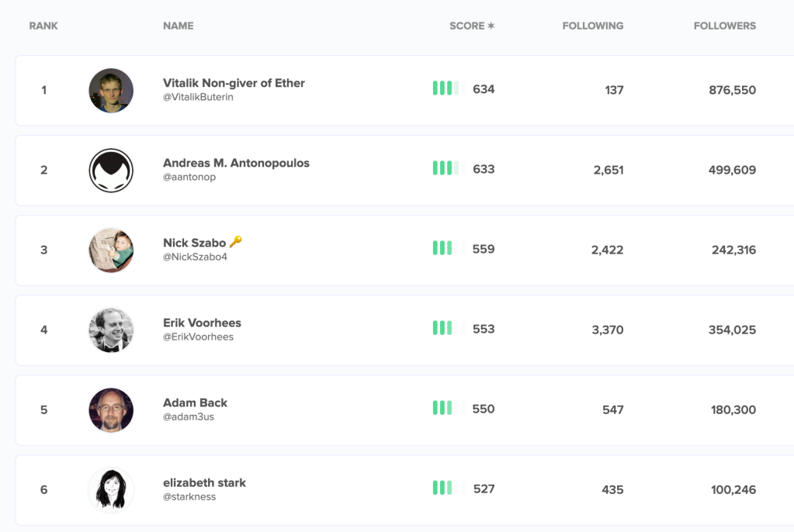The image size is (794, 532).
Task: Click the NAME column header
Action: [x=179, y=26]
